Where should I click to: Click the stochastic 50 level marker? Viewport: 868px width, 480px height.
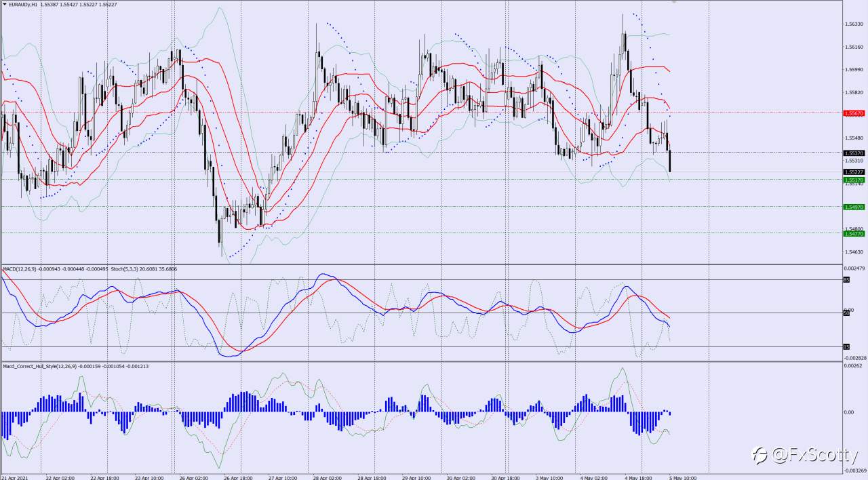click(x=846, y=313)
